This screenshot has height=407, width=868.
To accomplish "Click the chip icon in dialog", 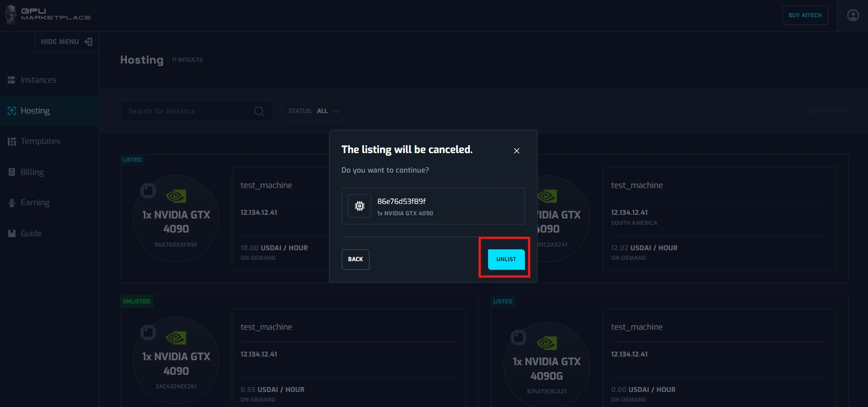I will pyautogui.click(x=359, y=206).
